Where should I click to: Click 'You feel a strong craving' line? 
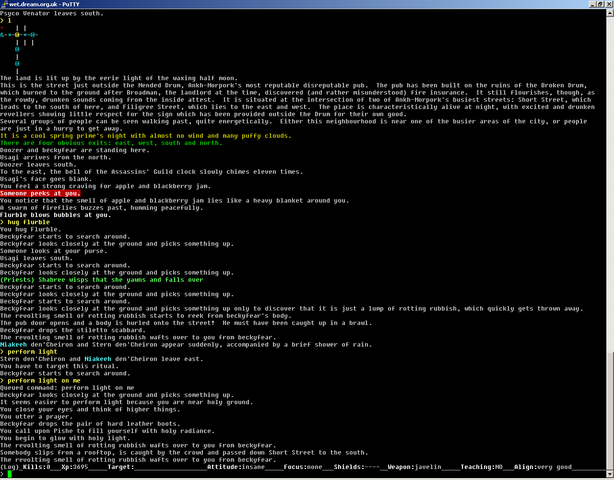(x=105, y=186)
